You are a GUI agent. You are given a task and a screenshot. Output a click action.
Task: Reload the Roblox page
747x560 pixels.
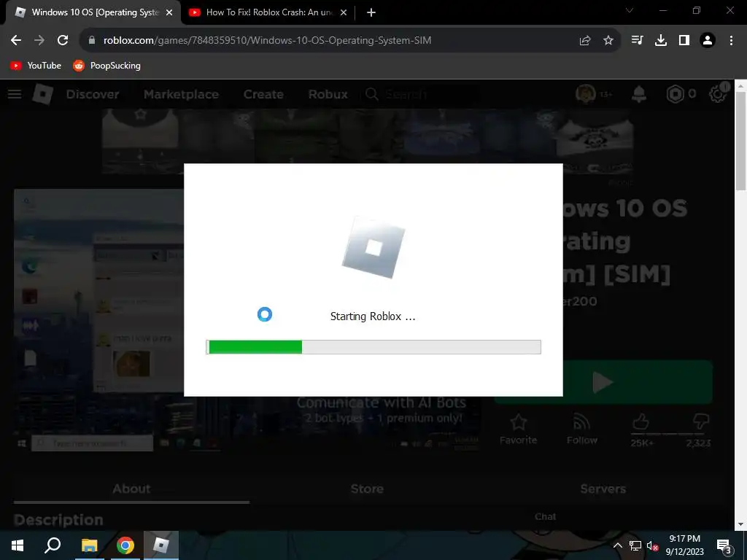(63, 41)
